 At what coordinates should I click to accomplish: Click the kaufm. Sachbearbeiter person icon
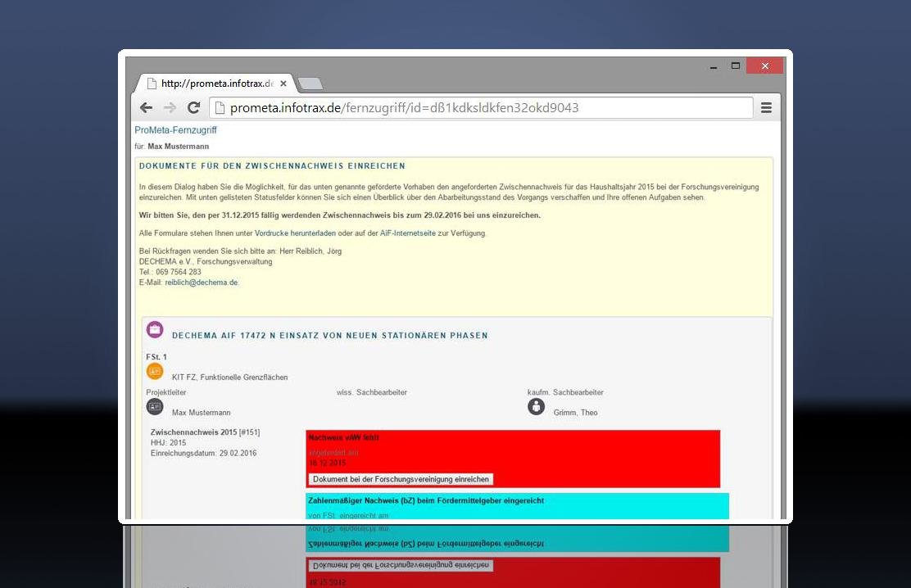click(x=537, y=406)
